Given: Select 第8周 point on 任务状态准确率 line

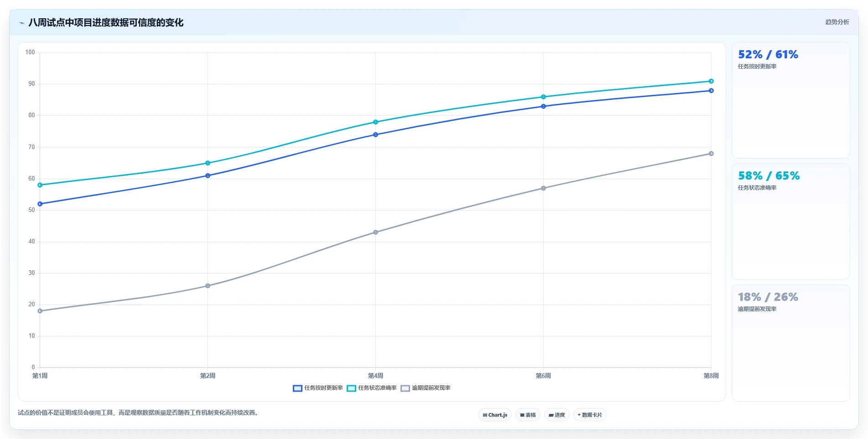Looking at the screenshot, I should (x=711, y=81).
